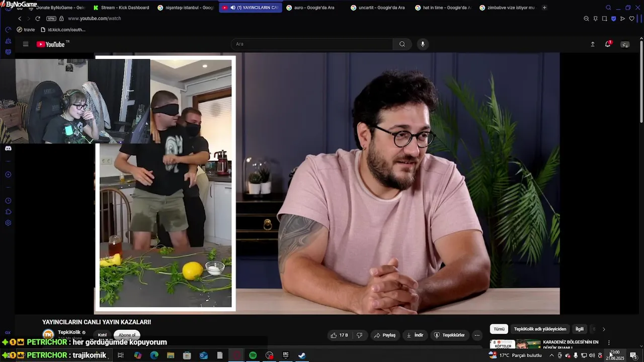Open the taskbar clock showing 23:00

click(615, 355)
